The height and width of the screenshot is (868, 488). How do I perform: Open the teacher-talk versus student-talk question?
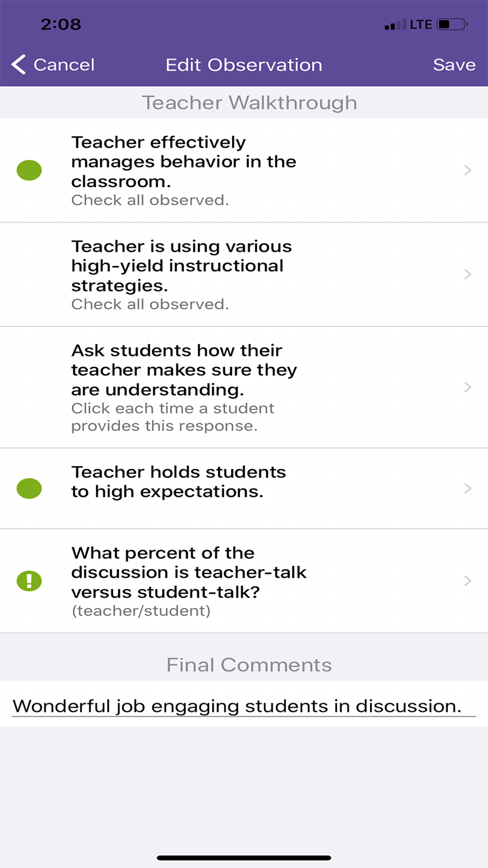coord(189,573)
